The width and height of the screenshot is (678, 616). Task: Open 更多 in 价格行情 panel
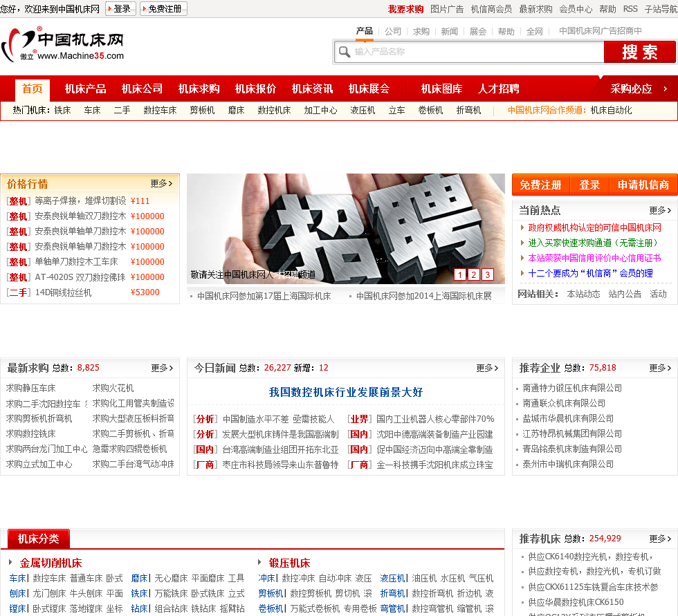162,184
